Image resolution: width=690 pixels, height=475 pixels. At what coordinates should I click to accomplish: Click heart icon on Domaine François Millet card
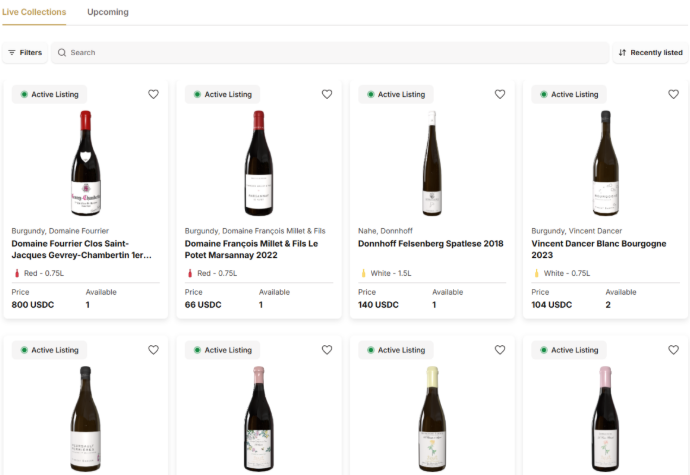326,94
